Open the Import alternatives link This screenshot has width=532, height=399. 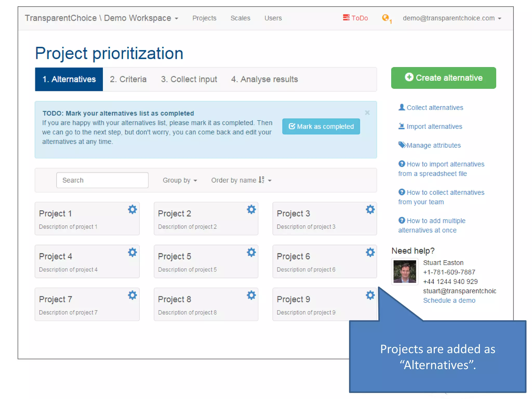click(434, 127)
